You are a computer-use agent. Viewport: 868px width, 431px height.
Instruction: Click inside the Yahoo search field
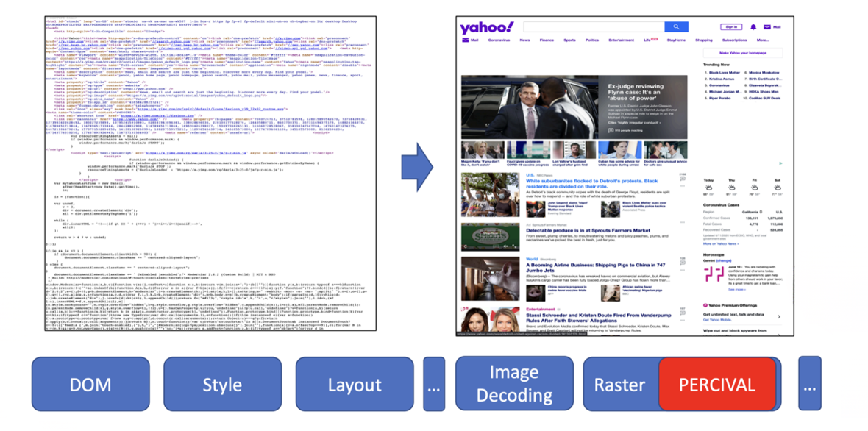pyautogui.click(x=594, y=27)
